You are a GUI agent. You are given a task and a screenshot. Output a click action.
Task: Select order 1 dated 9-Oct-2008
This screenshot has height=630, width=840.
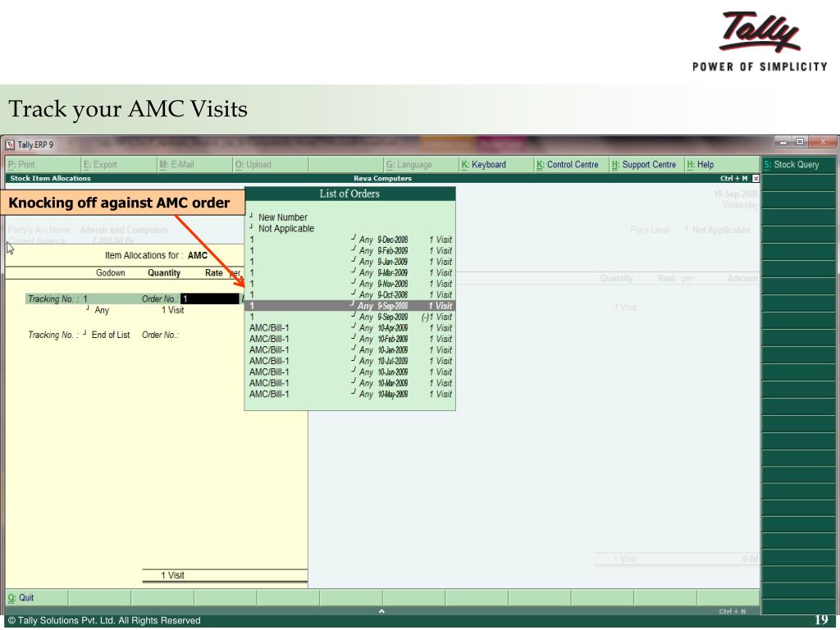click(x=350, y=294)
